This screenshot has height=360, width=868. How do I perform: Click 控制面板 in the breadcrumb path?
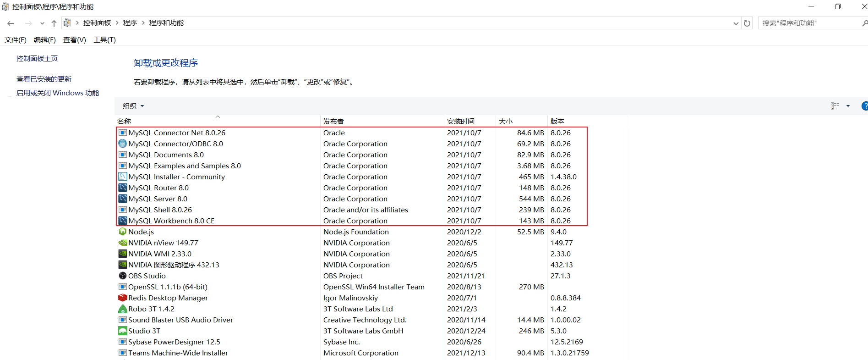point(97,23)
